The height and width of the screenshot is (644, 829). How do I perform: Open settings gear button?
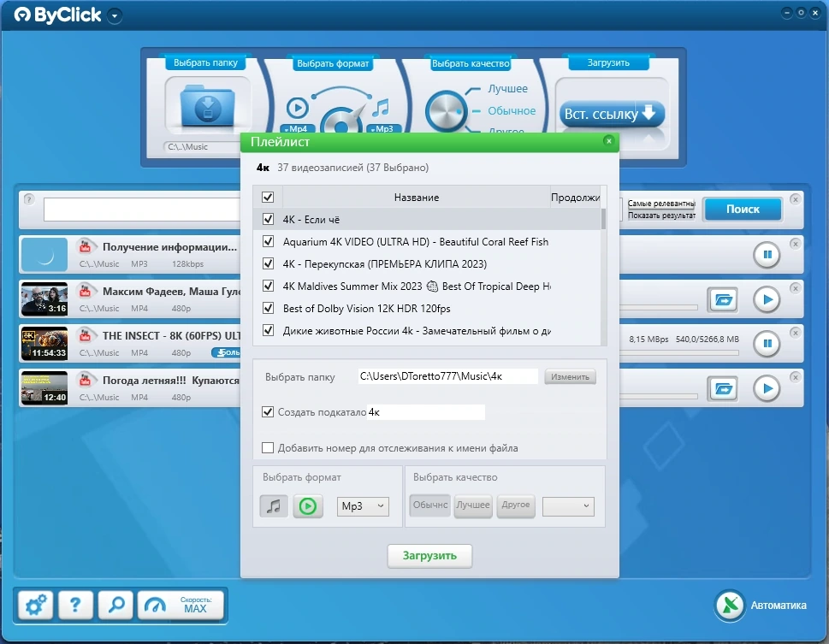pos(35,605)
